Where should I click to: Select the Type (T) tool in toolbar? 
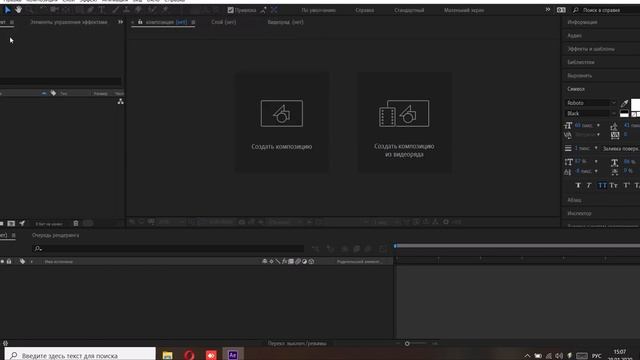click(x=102, y=10)
